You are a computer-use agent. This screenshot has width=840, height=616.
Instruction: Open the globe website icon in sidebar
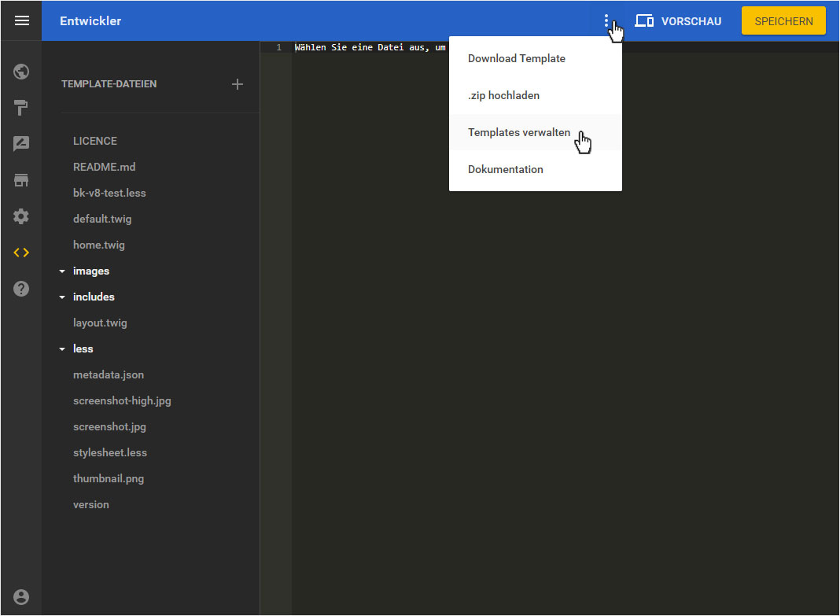[21, 72]
